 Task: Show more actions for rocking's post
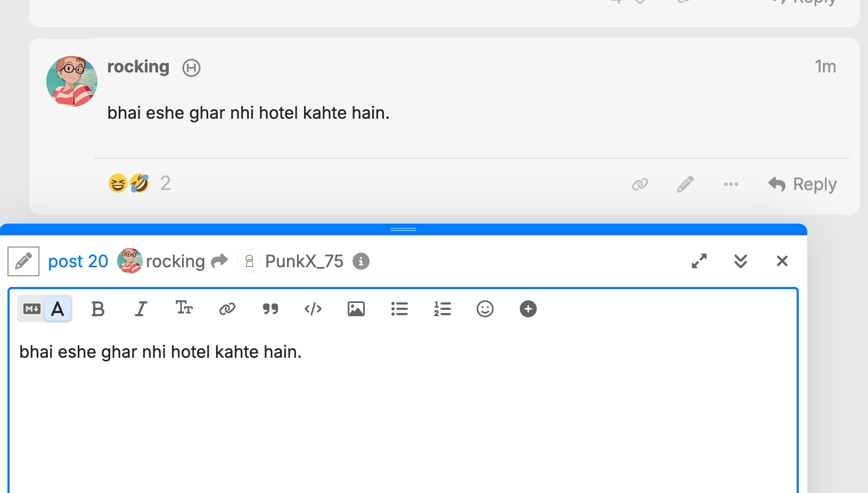click(x=731, y=184)
